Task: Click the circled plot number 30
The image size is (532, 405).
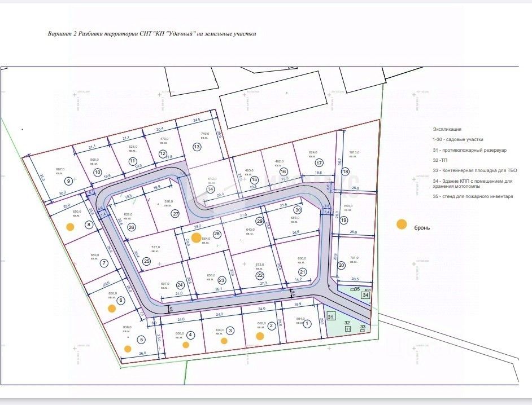Action: click(298, 210)
